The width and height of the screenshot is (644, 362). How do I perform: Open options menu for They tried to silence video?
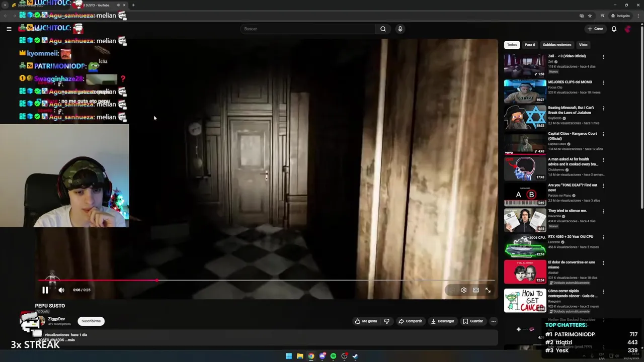(x=603, y=211)
